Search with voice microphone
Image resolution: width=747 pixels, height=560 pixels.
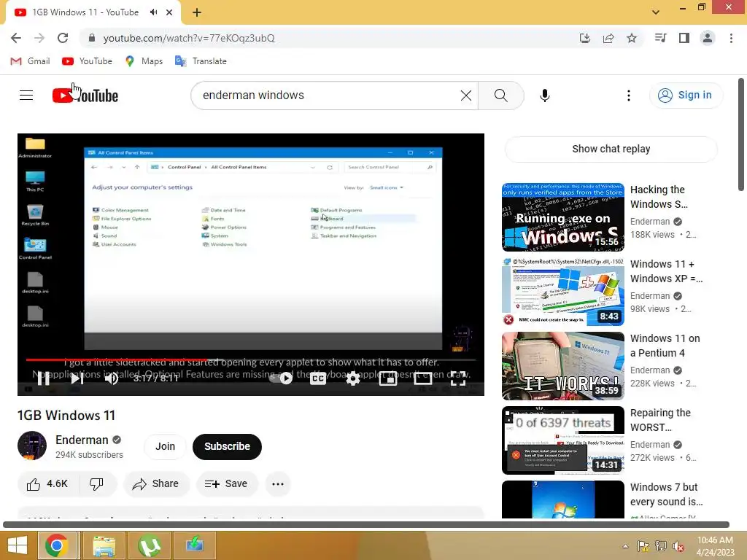pyautogui.click(x=544, y=96)
